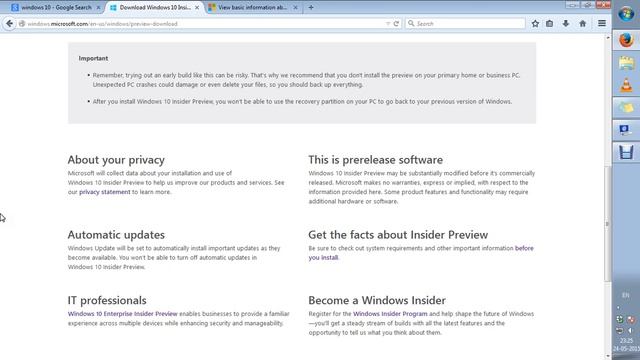This screenshot has width=640, height=360.
Task: Switch to the View basic information tab
Action: [253, 7]
